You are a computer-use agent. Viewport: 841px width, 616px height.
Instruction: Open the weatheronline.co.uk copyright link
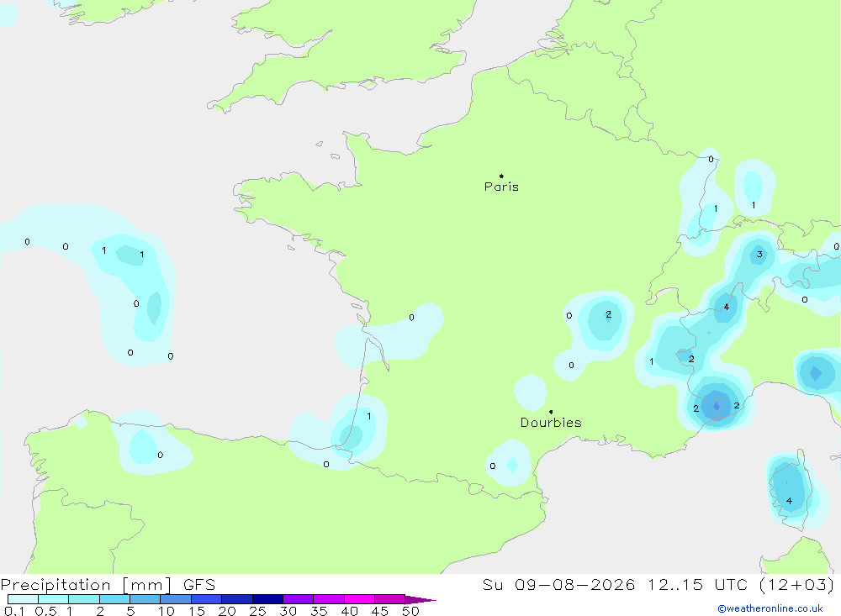(770, 608)
